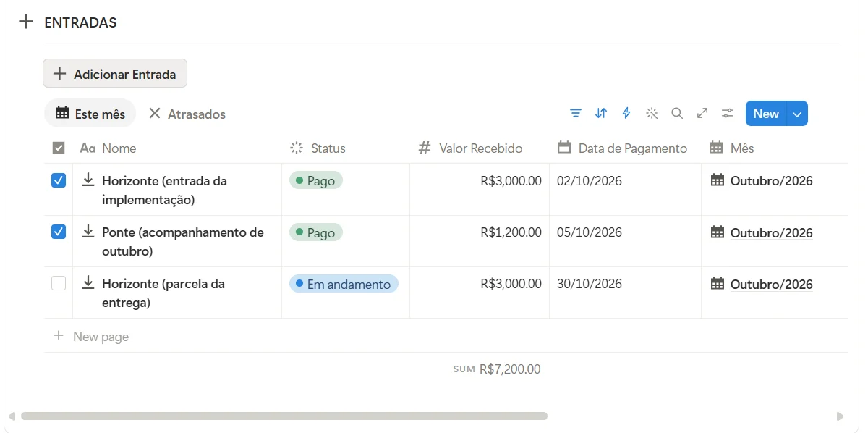The image size is (868, 433).
Task: Click calendar icon in Data de Pagamento header
Action: (564, 148)
